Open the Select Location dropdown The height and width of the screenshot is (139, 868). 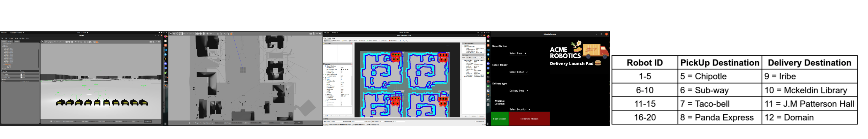pyautogui.click(x=519, y=109)
